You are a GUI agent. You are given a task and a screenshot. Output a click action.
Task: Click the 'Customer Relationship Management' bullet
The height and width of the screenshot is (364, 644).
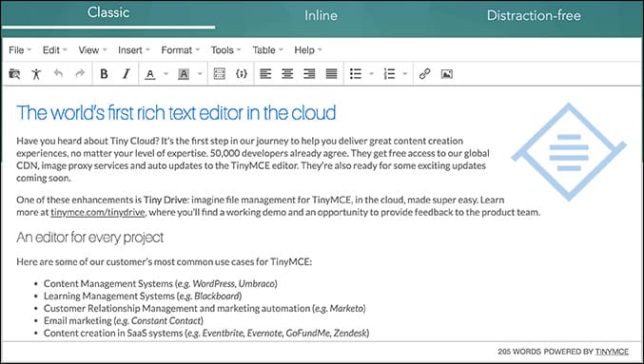click(205, 308)
